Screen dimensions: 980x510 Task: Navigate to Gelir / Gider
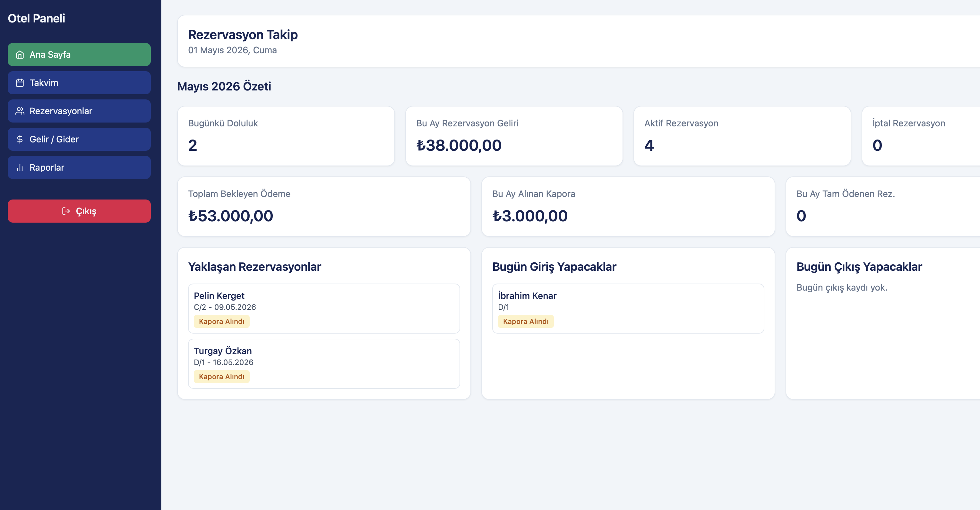point(79,139)
